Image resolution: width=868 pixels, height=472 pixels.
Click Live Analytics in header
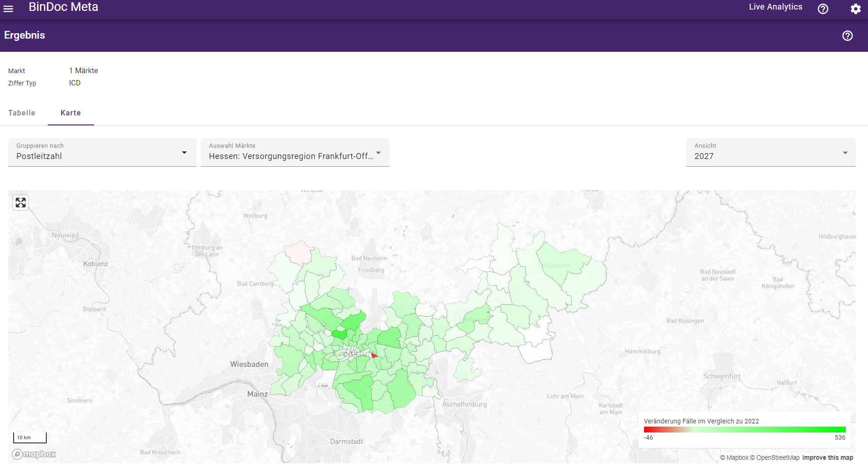tap(775, 7)
